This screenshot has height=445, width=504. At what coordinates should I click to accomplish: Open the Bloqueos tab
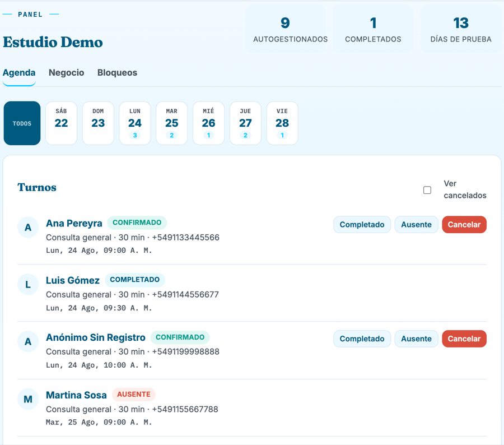coord(118,73)
